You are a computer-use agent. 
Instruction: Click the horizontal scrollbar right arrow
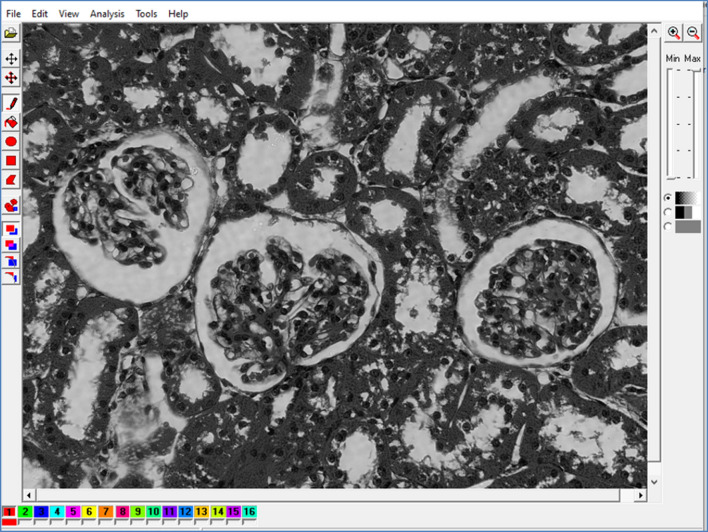641,495
